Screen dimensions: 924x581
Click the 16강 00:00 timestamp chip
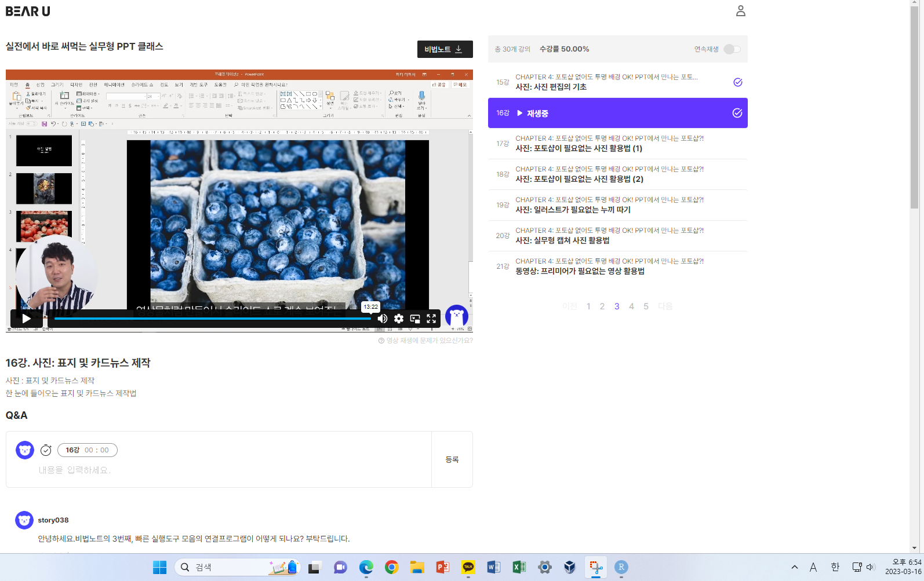88,450
